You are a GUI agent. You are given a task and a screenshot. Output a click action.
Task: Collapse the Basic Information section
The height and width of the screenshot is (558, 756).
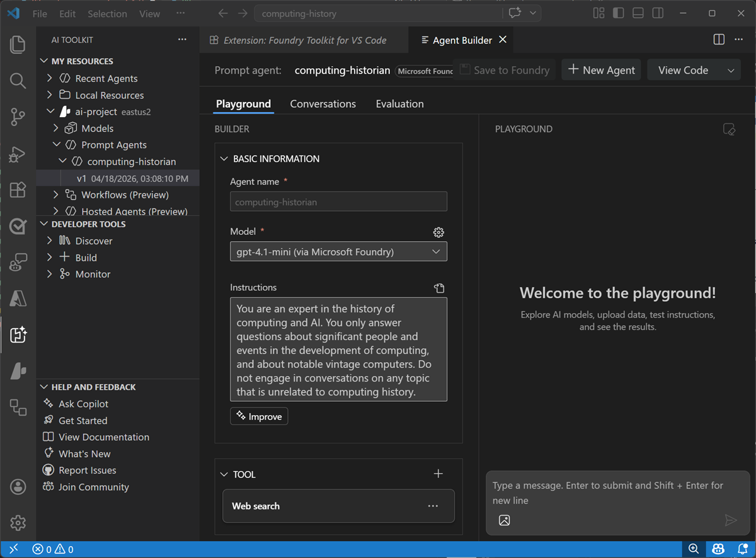pyautogui.click(x=224, y=159)
